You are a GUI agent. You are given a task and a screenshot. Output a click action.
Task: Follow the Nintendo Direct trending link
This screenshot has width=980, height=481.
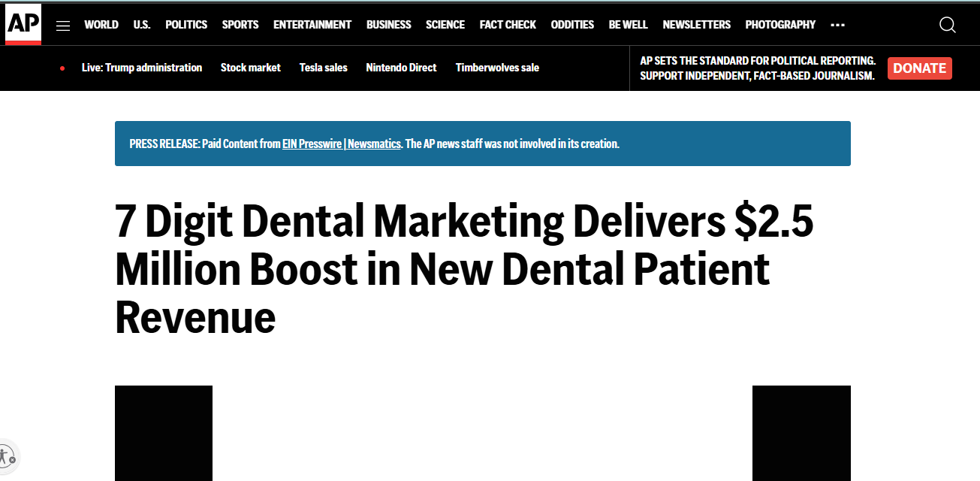click(x=401, y=68)
